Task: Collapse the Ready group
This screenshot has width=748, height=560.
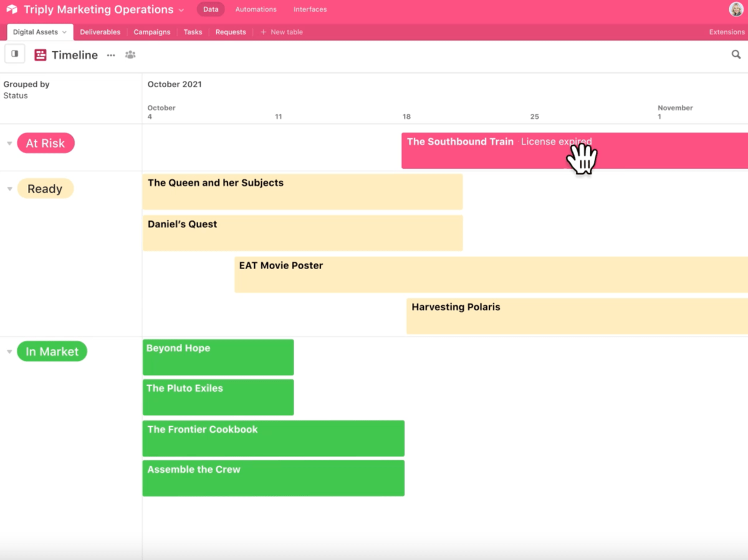Action: (9, 188)
